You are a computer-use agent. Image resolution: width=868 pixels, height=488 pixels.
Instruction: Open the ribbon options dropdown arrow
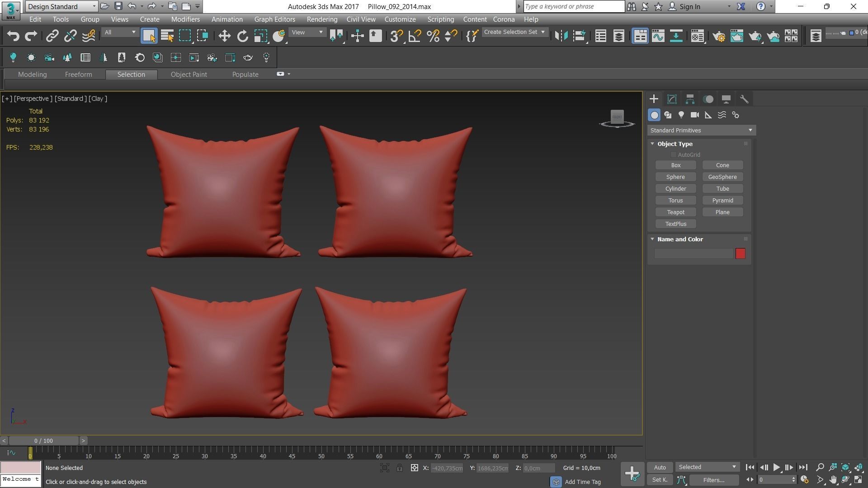[289, 74]
